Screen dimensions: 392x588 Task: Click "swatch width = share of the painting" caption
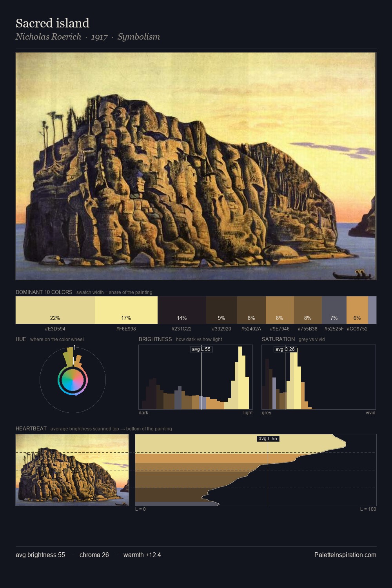point(114,292)
